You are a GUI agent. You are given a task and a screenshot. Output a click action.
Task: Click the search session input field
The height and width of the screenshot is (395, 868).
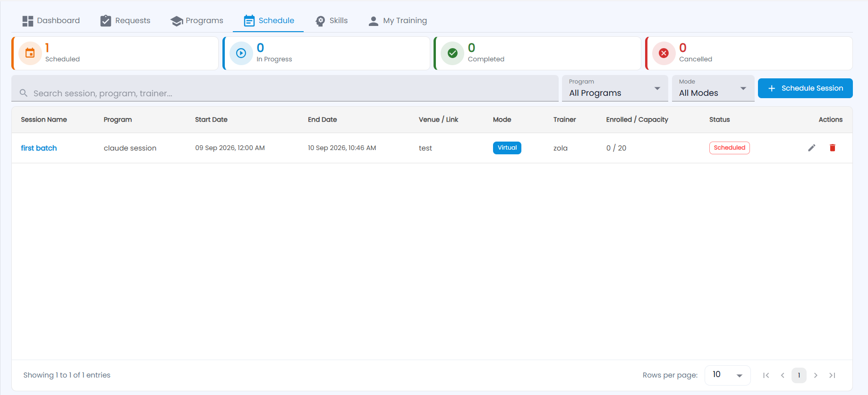285,88
